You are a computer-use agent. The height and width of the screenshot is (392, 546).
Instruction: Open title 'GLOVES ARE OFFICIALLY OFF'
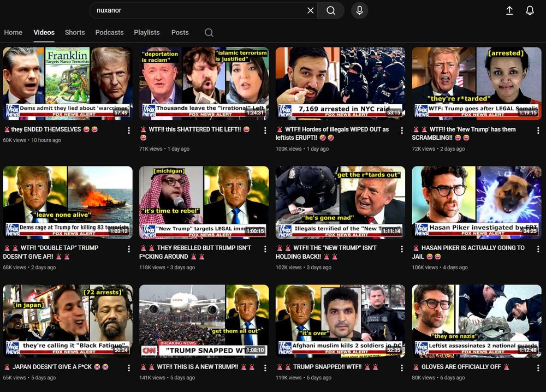pos(461,366)
